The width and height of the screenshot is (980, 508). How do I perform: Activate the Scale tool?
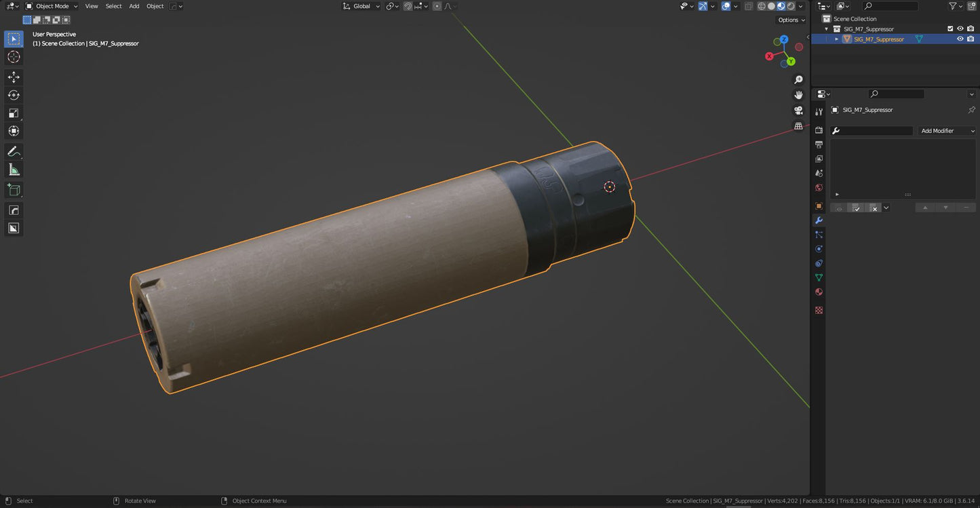click(x=14, y=113)
